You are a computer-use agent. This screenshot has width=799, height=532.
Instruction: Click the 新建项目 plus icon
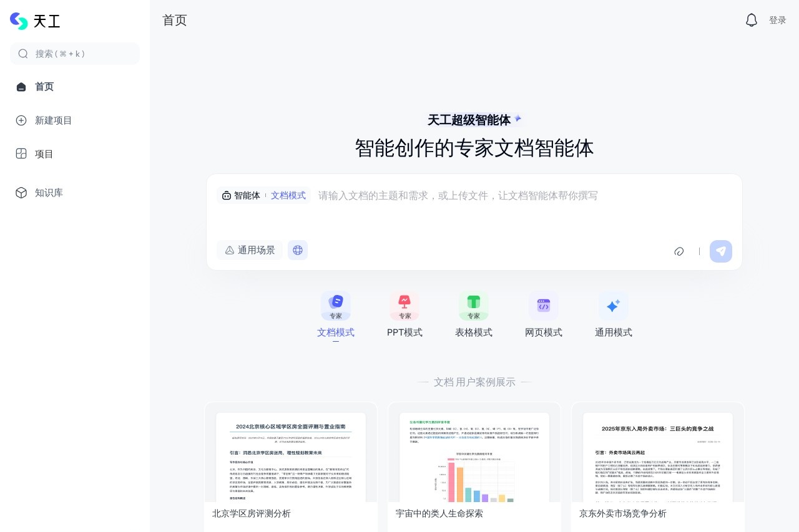tap(21, 120)
